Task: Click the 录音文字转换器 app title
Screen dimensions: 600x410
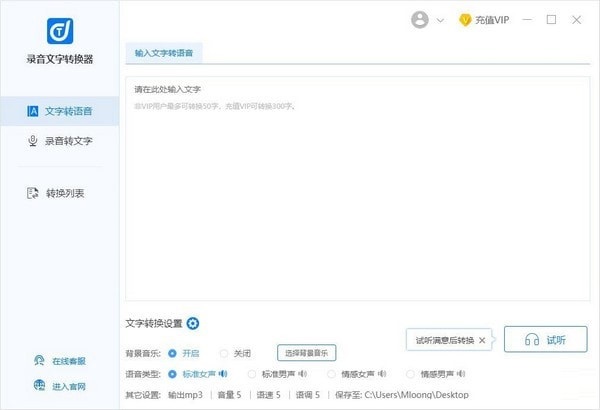Action: point(60,59)
